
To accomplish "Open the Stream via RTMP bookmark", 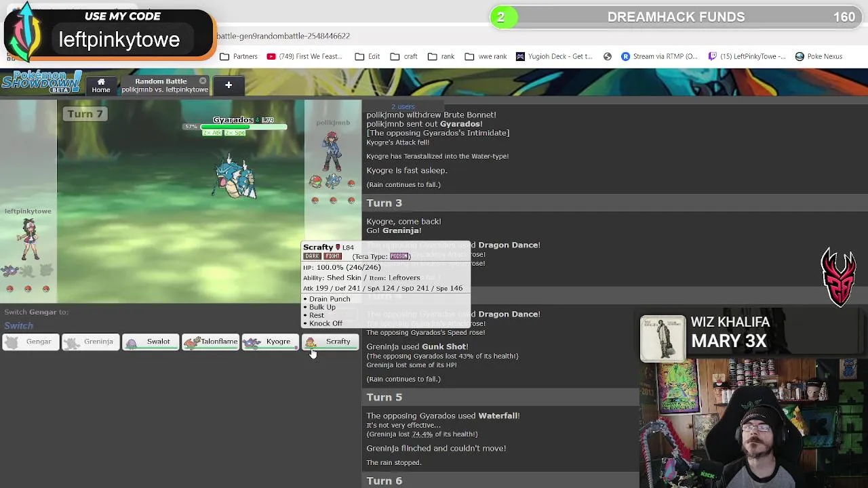I will pyautogui.click(x=659, y=56).
